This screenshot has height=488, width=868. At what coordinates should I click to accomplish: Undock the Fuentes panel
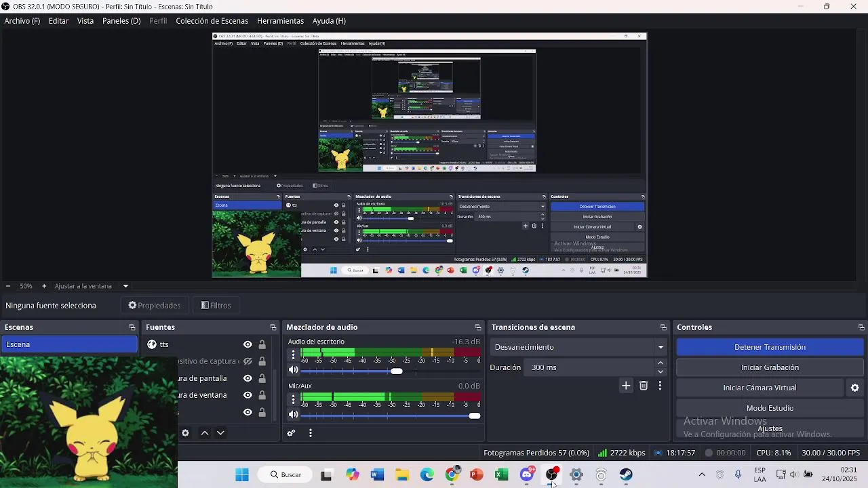point(273,327)
